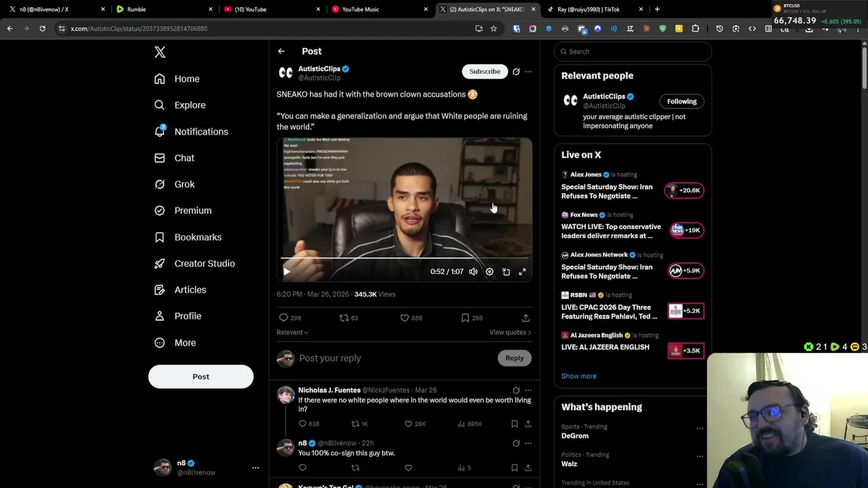
Task: Open the DevTools code brackets toolbar icon
Action: tap(752, 28)
